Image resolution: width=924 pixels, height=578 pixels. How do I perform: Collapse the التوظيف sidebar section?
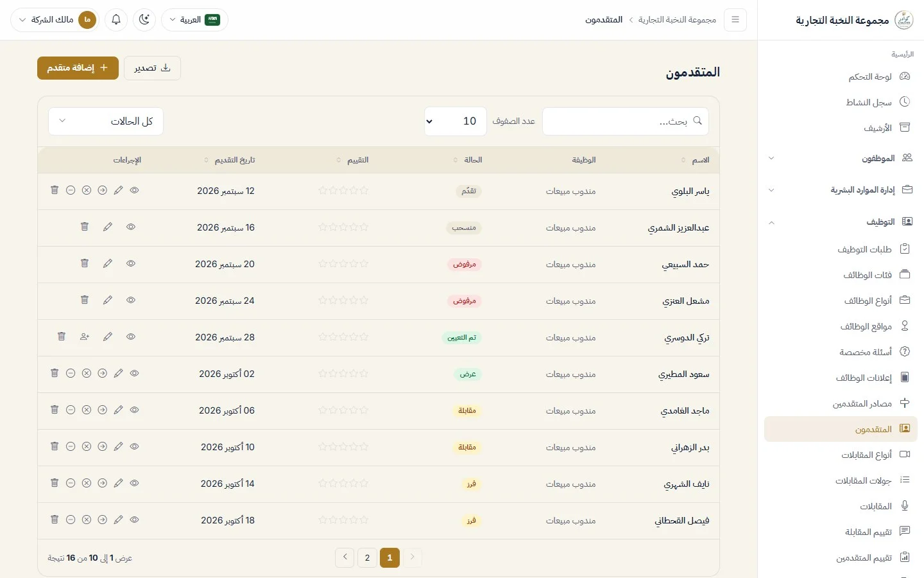point(841,222)
